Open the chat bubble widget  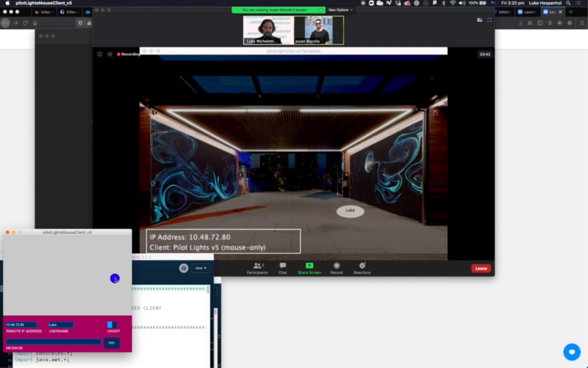tap(572, 352)
